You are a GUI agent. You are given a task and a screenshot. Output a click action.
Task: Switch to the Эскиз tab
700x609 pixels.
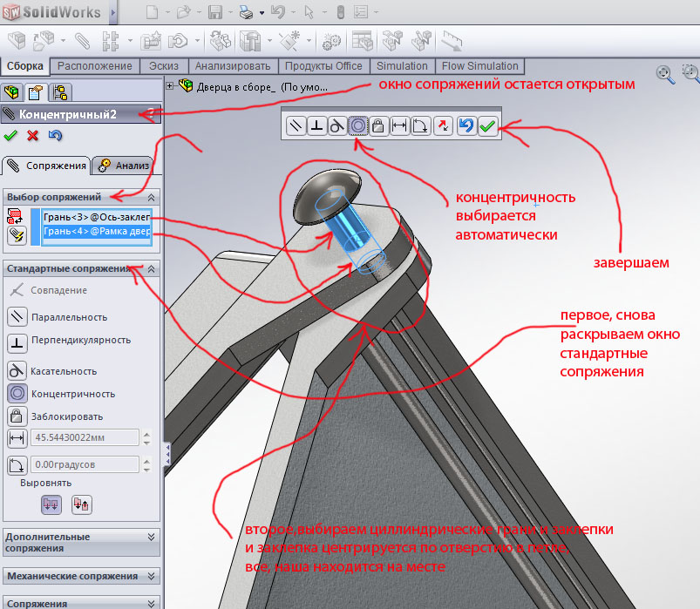[x=163, y=66]
